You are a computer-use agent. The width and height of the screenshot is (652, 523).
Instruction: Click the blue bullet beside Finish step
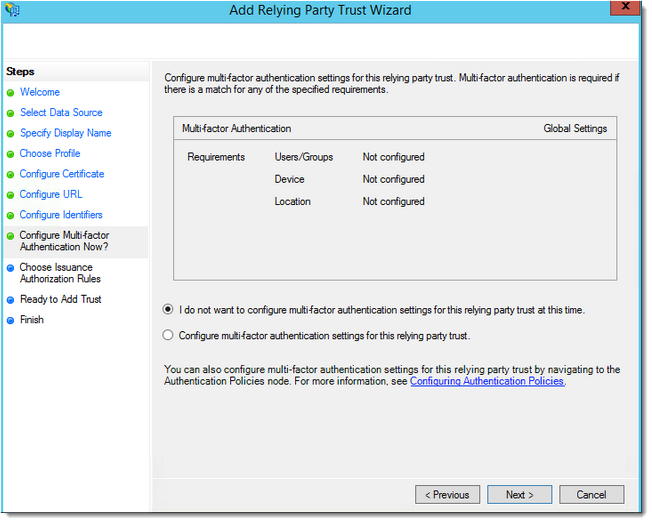pyautogui.click(x=10, y=321)
